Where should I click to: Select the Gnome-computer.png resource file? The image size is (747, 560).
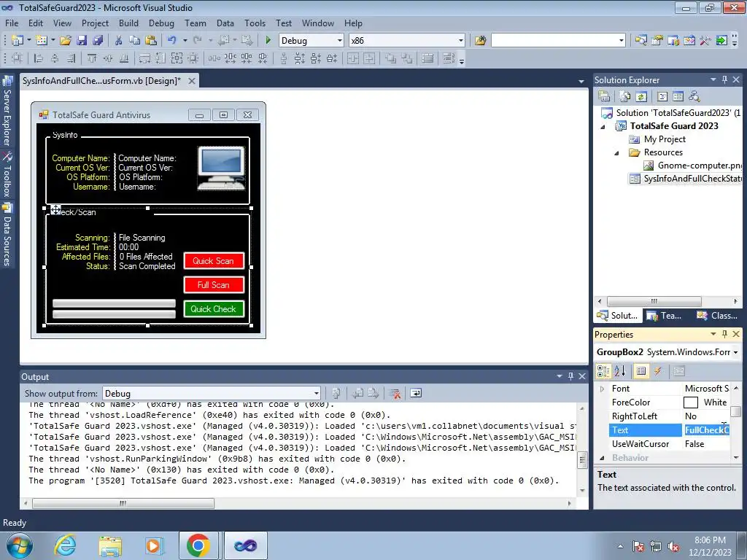click(x=693, y=166)
